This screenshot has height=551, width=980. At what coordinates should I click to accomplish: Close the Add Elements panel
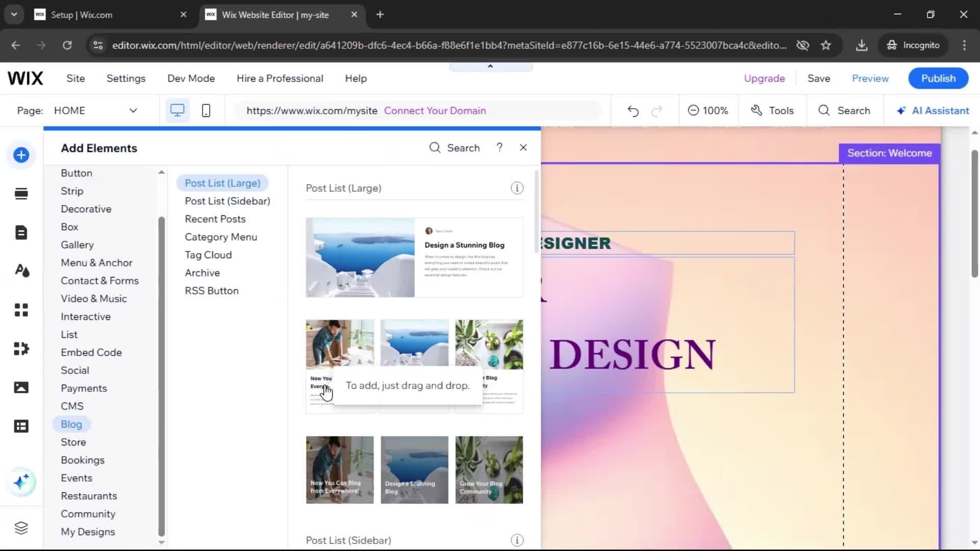[523, 147]
